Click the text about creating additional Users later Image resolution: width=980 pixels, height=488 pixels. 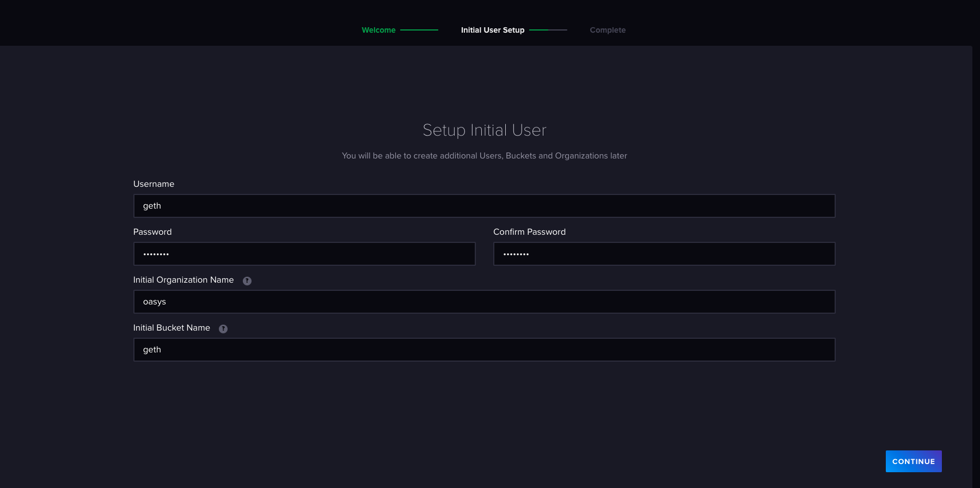[485, 156]
